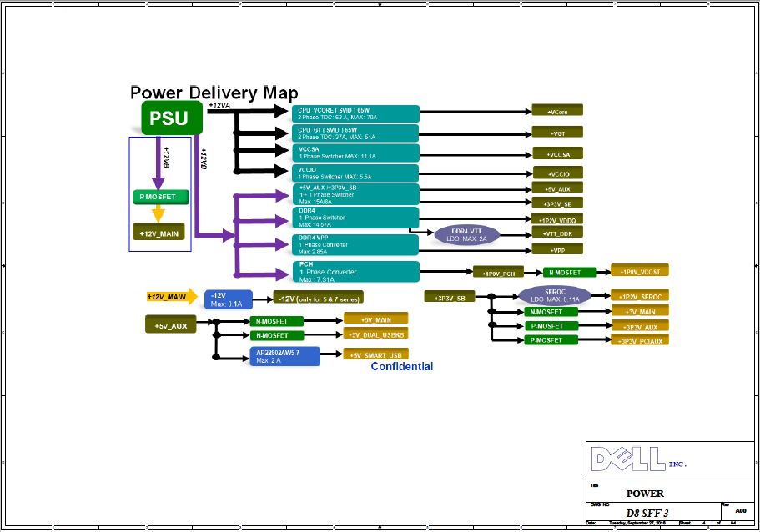
Task: Select the +5V_SMART_USB output label
Action: click(376, 354)
